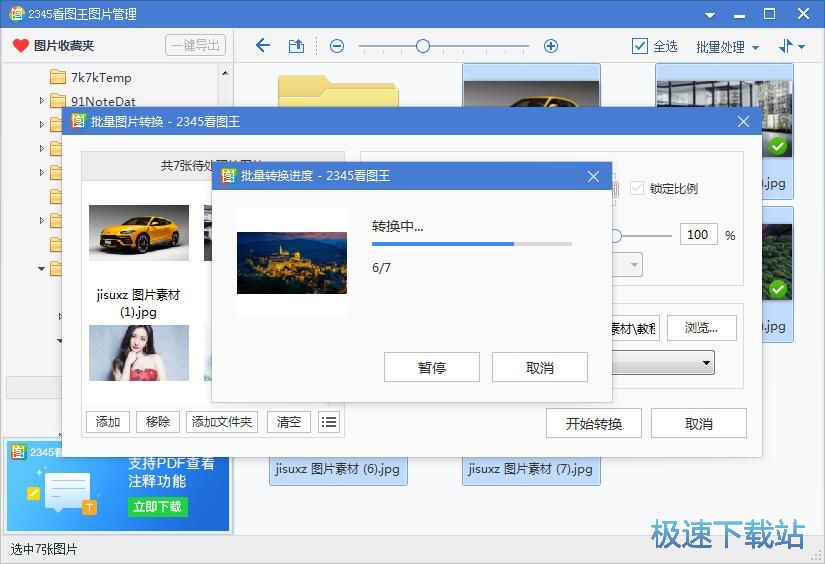Toggle the lock ratio (锁定比例) checkbox

pos(637,188)
